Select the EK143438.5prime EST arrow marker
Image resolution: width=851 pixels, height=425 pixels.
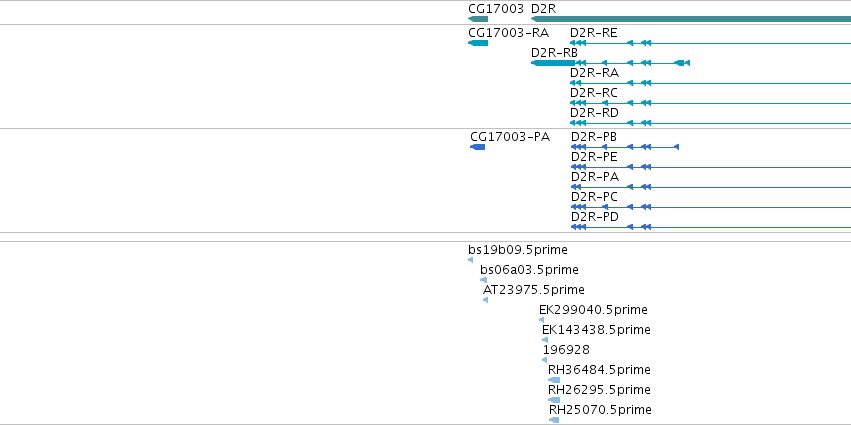(545, 340)
